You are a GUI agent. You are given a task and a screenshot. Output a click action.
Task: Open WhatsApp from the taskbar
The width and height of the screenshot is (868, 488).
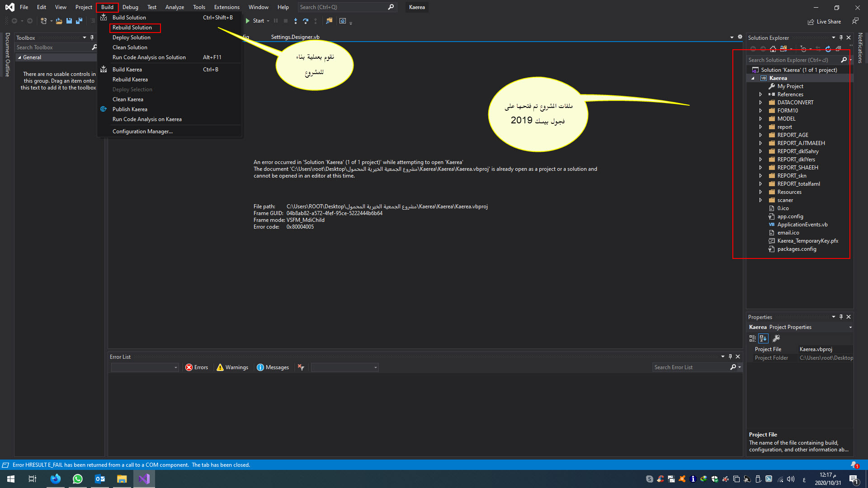(x=78, y=479)
